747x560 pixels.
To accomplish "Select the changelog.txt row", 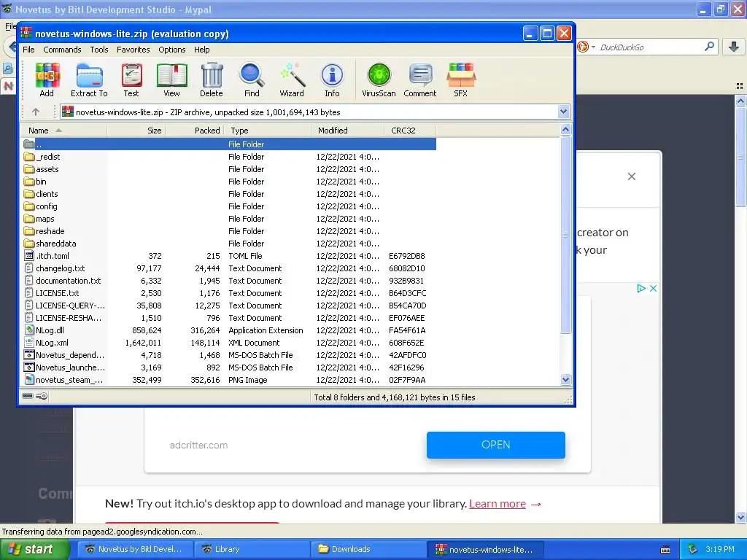I will pos(228,268).
